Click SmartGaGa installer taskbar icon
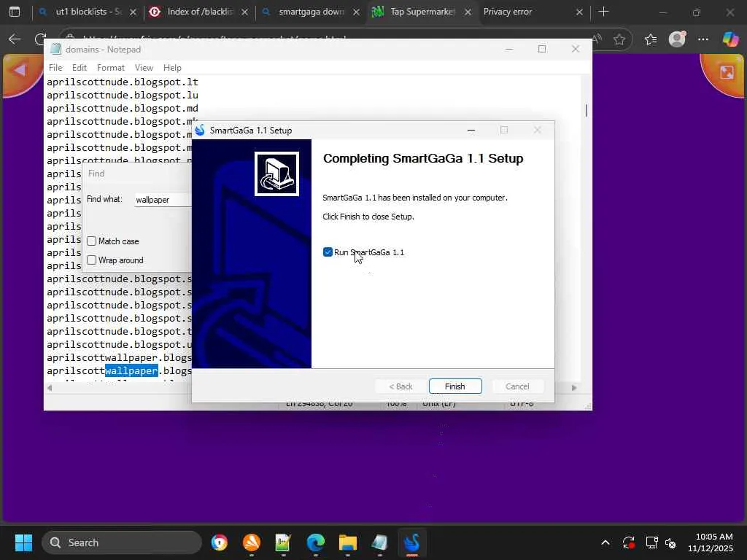The width and height of the screenshot is (747, 560). pos(411,542)
